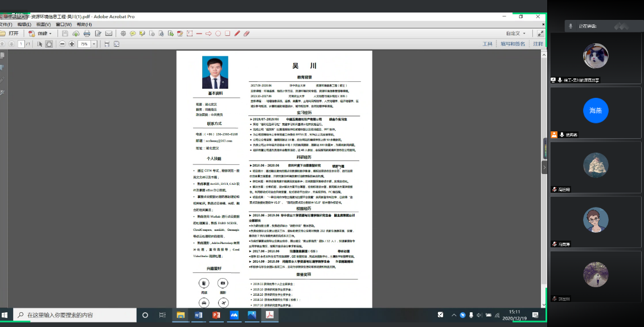Screen dimensions: 644x327
Task: Open the 视图(V) menu
Action: 43,24
